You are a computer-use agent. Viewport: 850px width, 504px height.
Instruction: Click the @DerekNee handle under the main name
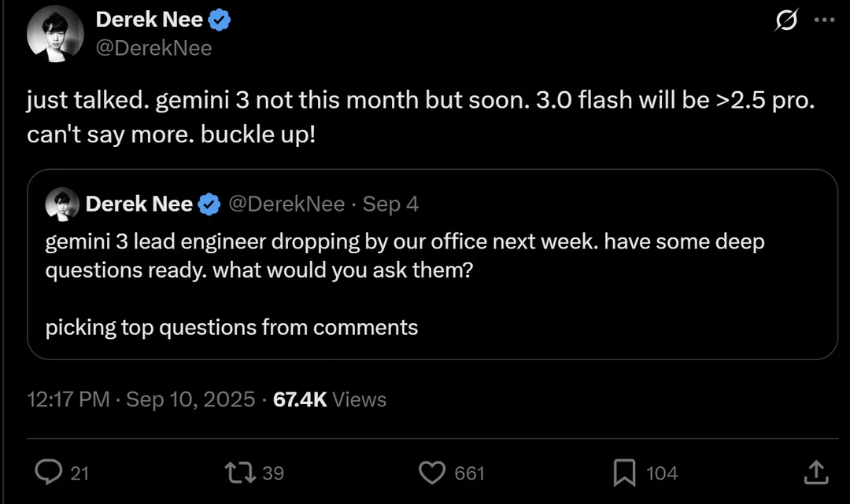point(153,48)
